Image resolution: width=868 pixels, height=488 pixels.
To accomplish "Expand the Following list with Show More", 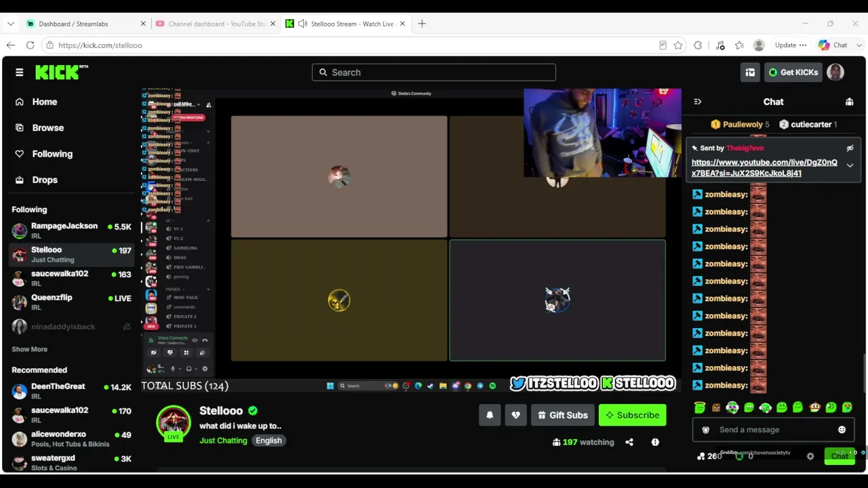I will click(x=29, y=350).
